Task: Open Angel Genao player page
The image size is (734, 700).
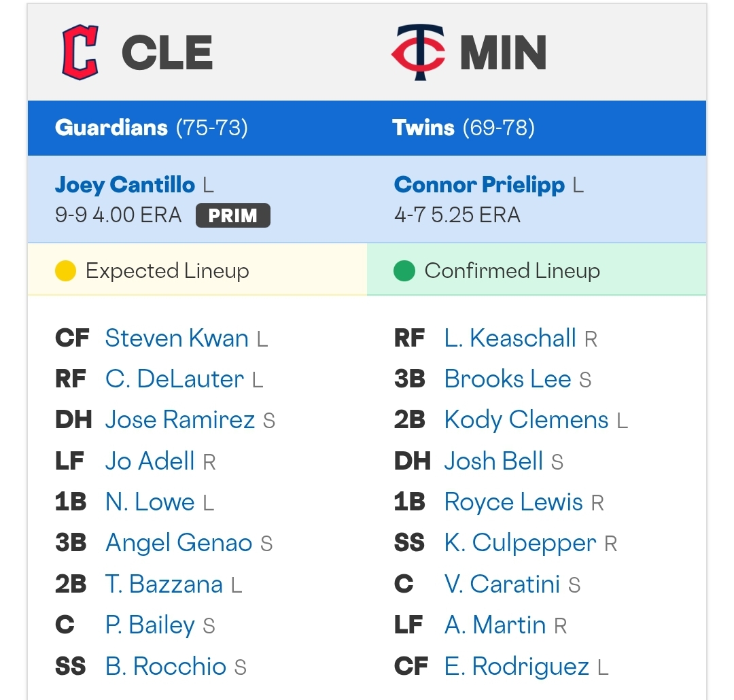Action: 179,543
